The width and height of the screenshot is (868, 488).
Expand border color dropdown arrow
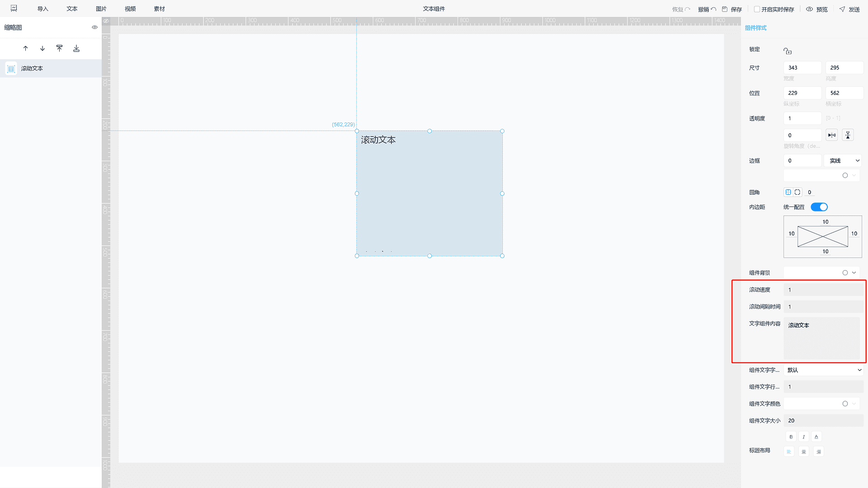(854, 175)
